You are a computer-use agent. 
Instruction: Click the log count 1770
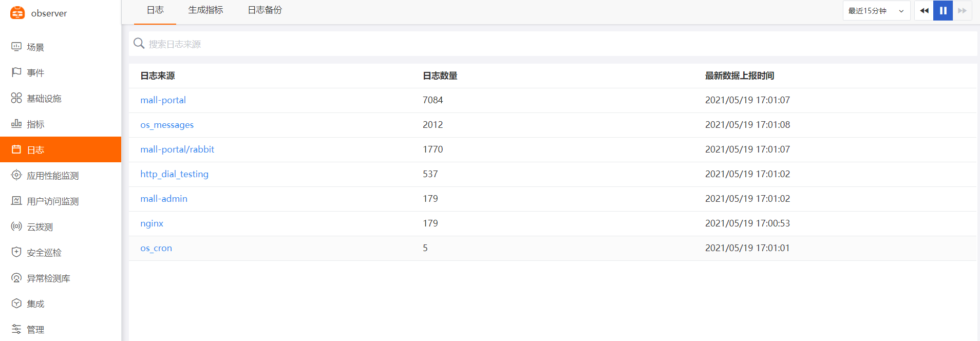tap(433, 149)
